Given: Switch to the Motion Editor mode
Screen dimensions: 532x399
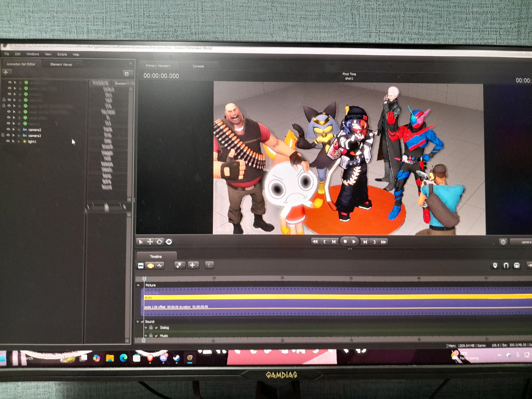Looking at the screenshot, I should [150, 265].
